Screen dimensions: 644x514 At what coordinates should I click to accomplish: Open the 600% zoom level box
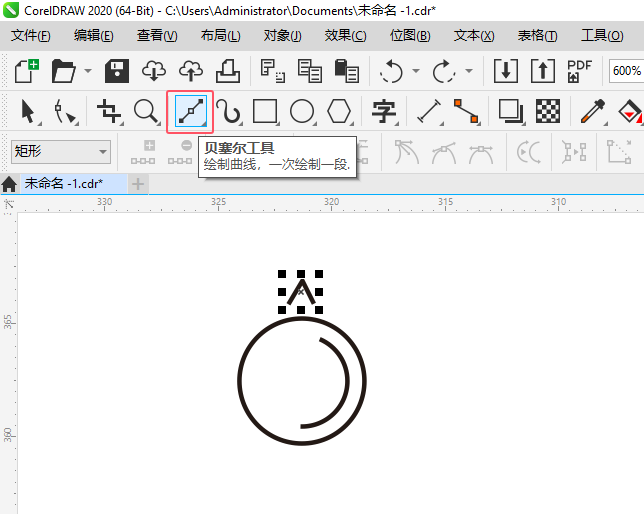click(x=626, y=71)
